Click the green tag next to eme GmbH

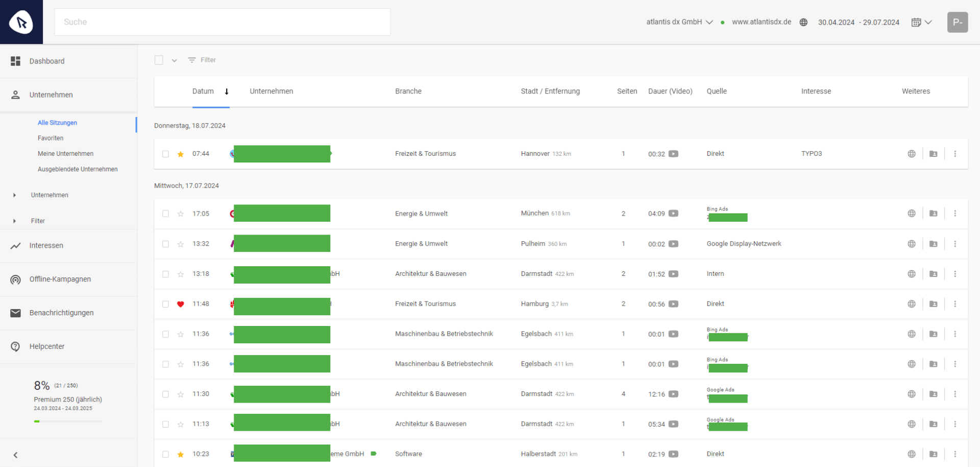[374, 454]
